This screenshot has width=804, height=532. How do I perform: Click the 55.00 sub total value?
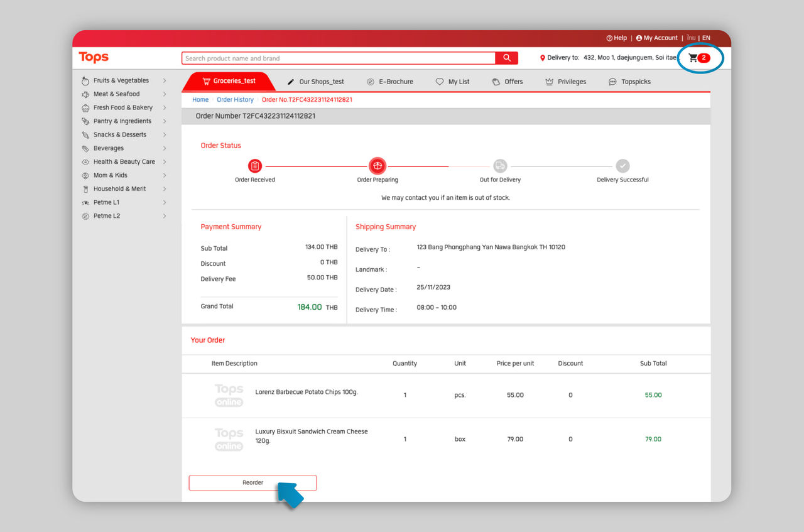click(653, 395)
